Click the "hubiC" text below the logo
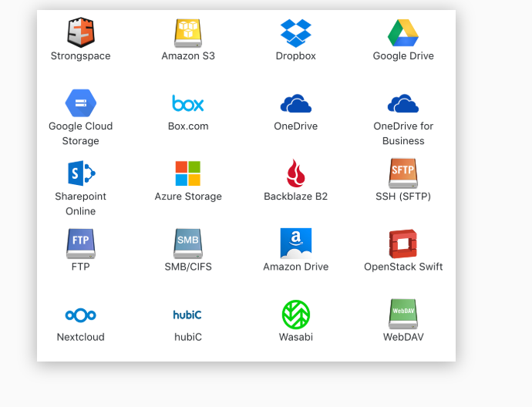 coord(188,337)
